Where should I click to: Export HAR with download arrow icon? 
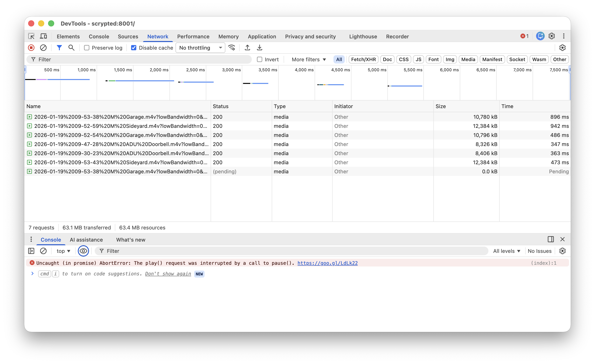[259, 48]
